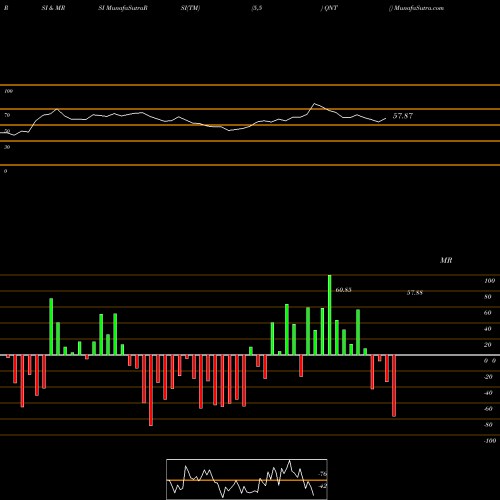Click the RSI line's lowest dip mid-chart
Viewport: 500px width, 500px height.
[x=229, y=130]
